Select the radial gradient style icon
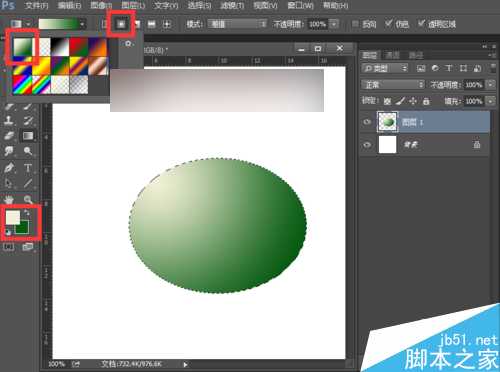The image size is (500, 372). [x=121, y=24]
